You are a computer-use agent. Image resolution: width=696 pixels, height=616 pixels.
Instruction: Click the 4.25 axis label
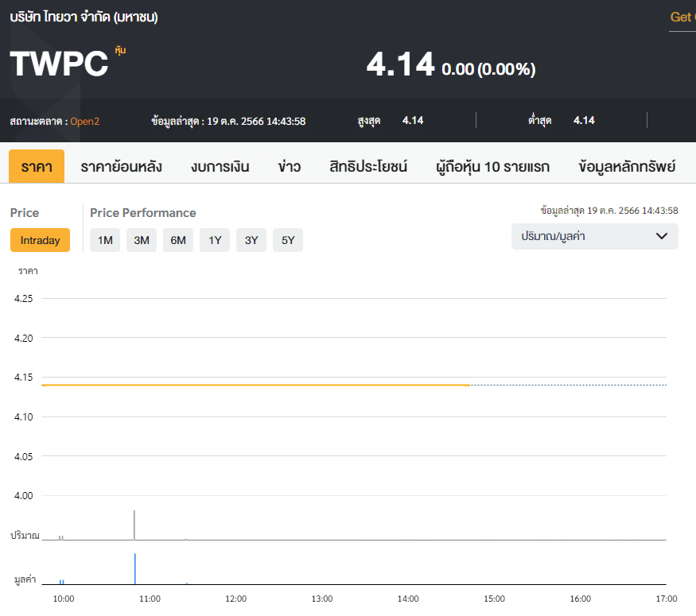(x=24, y=299)
